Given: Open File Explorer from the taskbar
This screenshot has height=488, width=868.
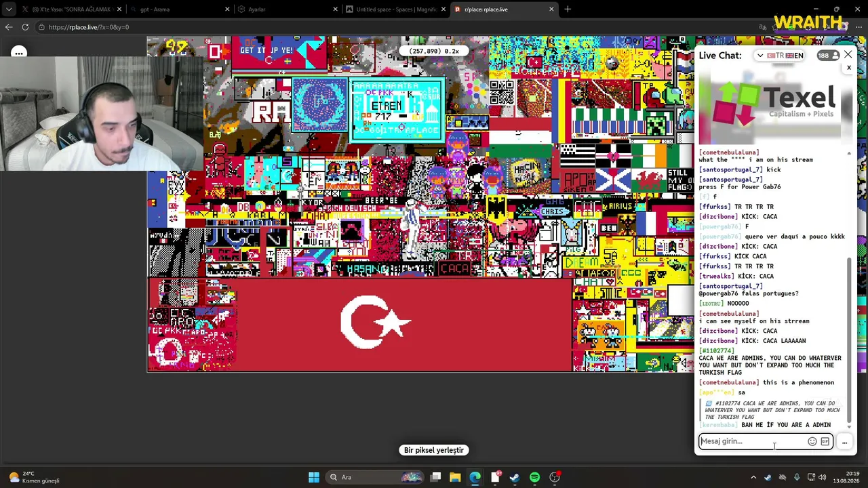Looking at the screenshot, I should tap(455, 477).
